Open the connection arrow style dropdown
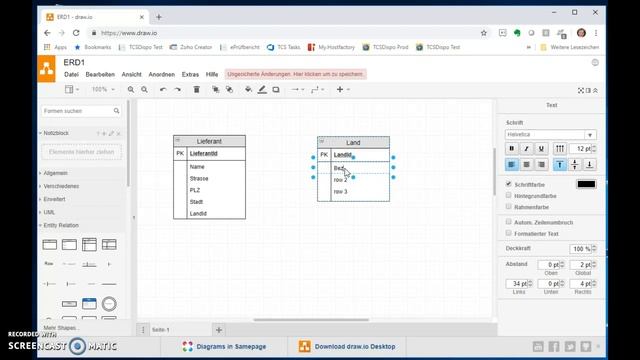Image resolution: width=640 pixels, height=360 pixels. click(298, 89)
